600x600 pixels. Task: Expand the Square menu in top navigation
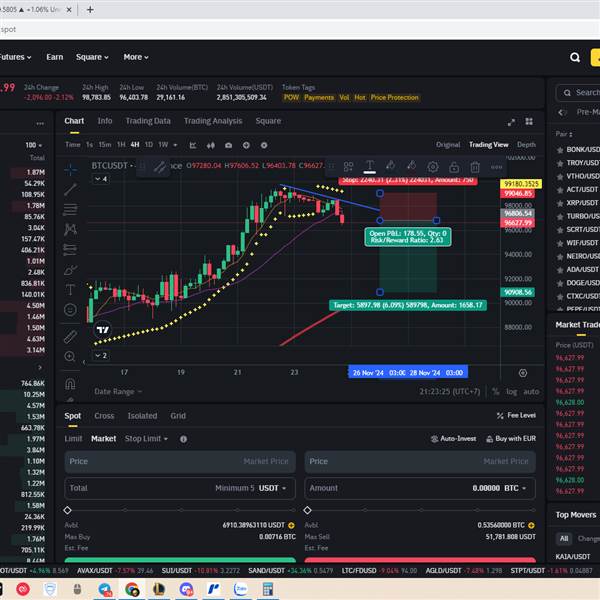[92, 57]
